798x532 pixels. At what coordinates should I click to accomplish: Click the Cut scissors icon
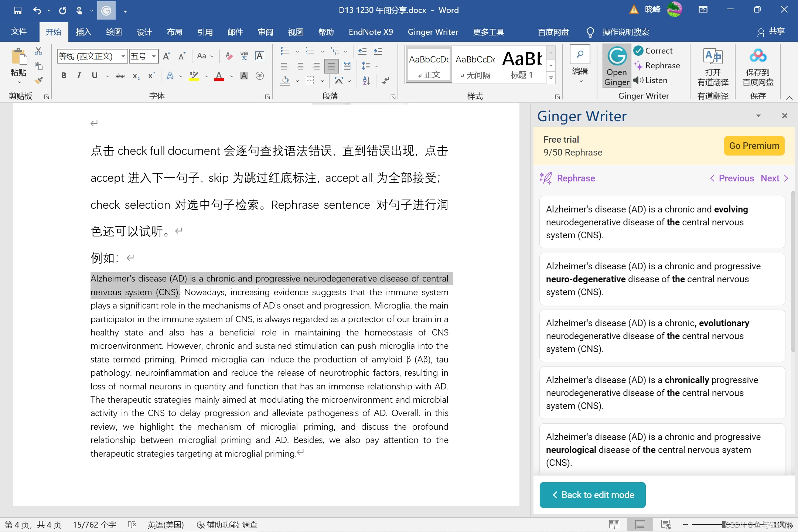point(38,51)
